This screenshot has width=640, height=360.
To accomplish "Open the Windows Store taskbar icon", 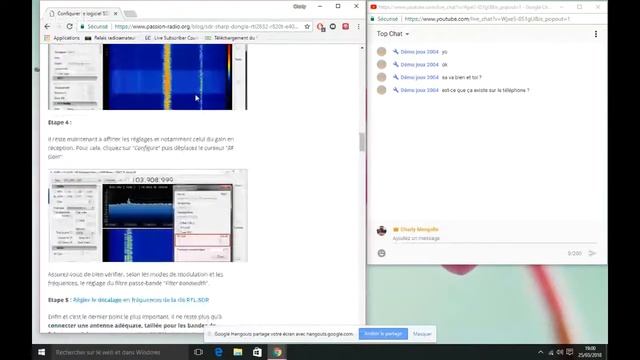I will point(257,352).
